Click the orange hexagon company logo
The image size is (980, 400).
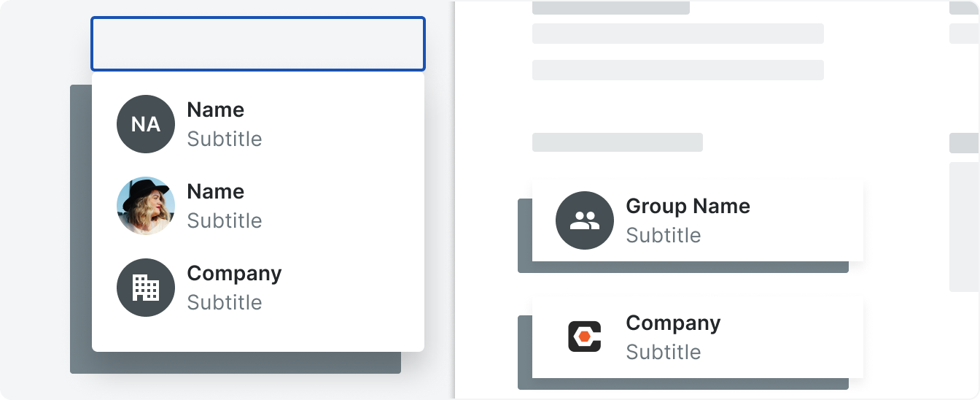point(584,336)
